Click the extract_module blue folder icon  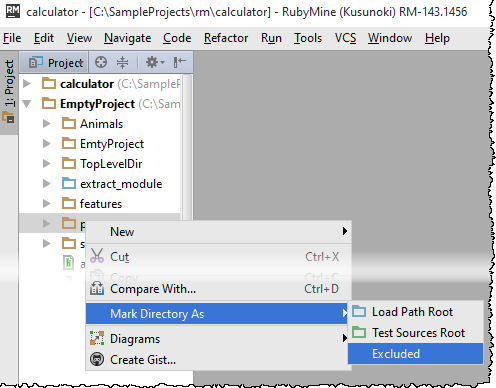(69, 183)
